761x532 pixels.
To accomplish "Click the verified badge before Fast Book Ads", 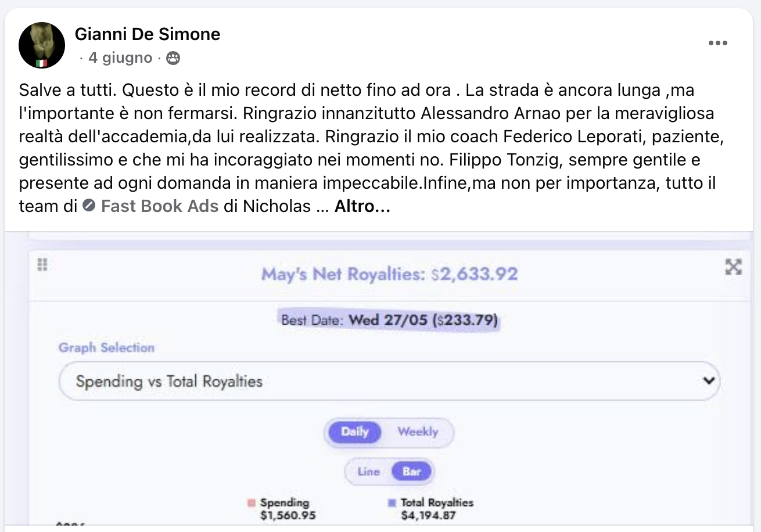I will [89, 206].
